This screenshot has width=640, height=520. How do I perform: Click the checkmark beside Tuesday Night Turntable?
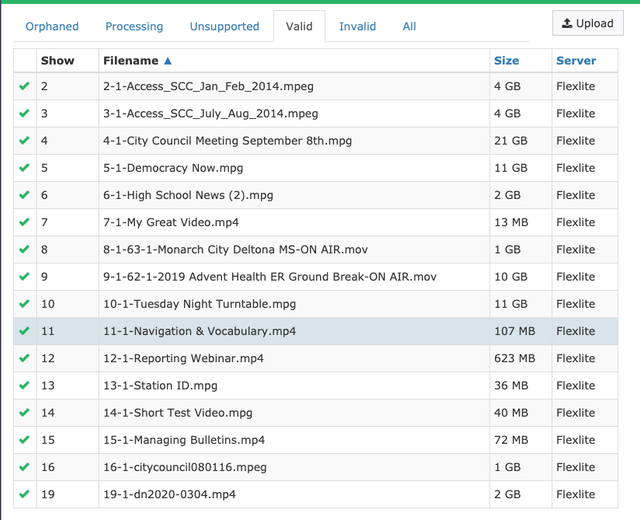coord(24,304)
